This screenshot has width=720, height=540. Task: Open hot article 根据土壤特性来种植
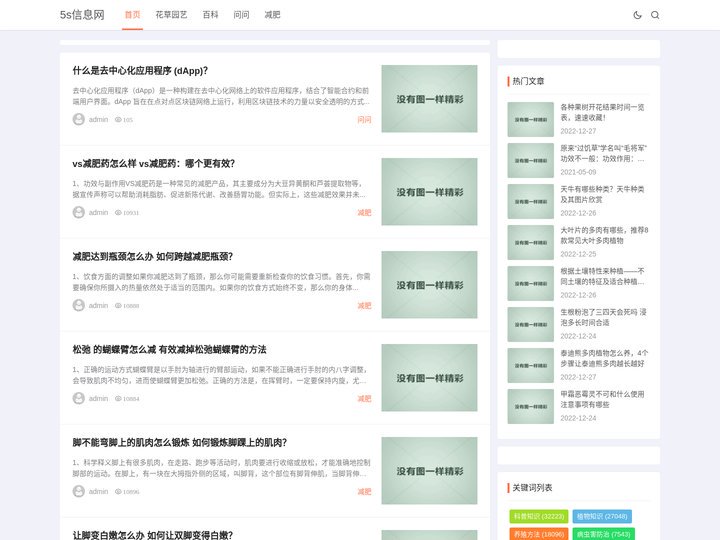pyautogui.click(x=602, y=276)
